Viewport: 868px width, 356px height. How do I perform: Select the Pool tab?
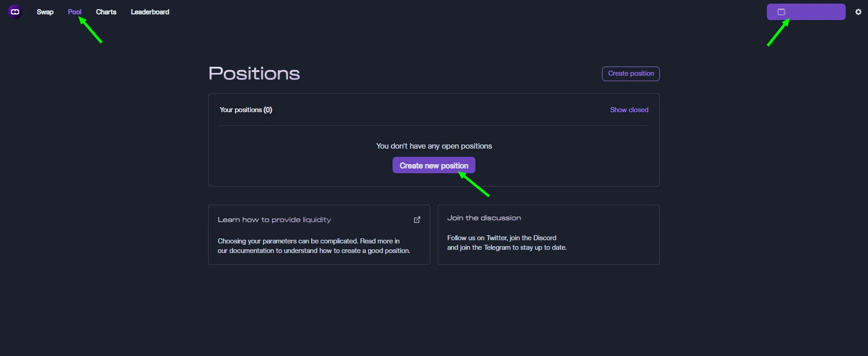click(x=75, y=12)
